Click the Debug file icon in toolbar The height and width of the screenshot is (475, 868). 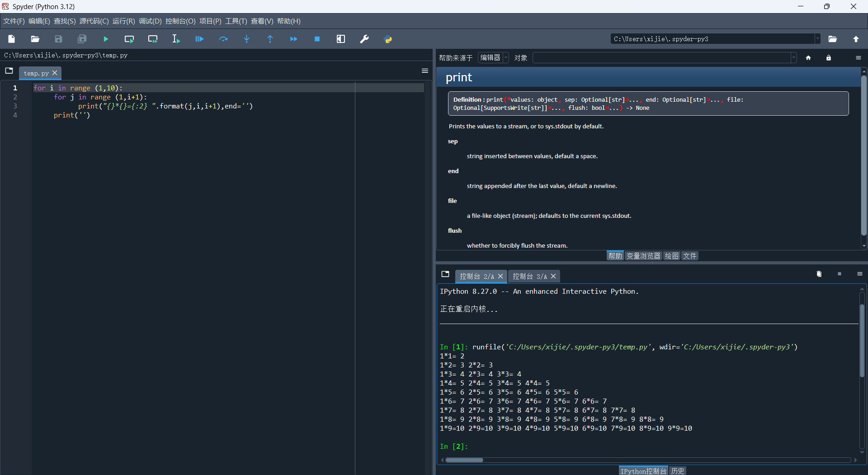pyautogui.click(x=199, y=39)
